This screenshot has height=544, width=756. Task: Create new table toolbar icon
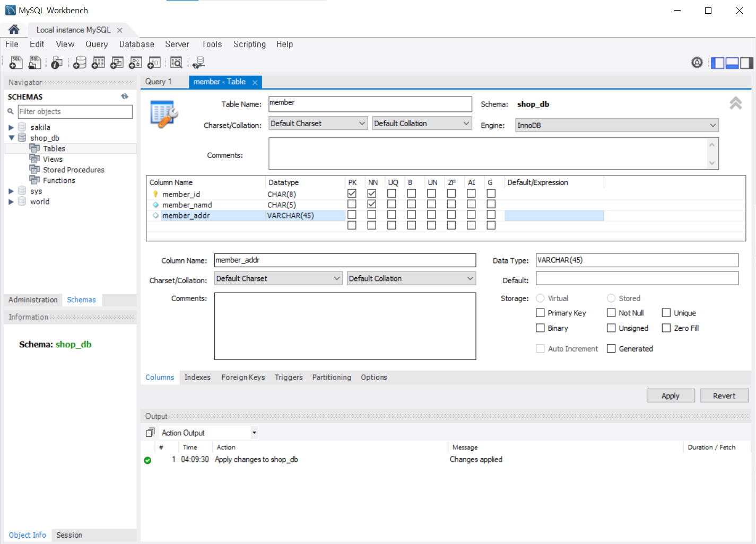(x=98, y=63)
